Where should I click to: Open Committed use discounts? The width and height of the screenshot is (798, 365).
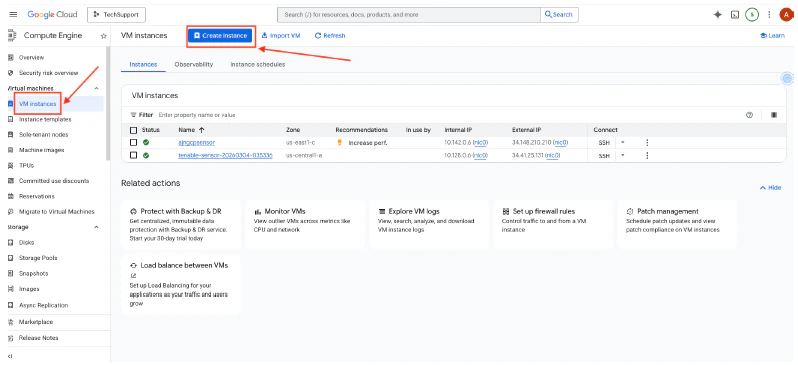tap(54, 181)
